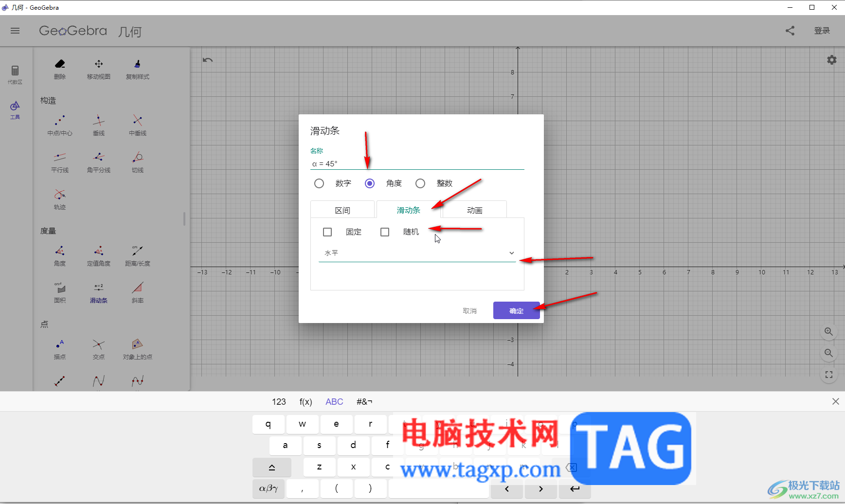Select the Point on Object (对象上的点) tool
Screen dimensions: 845x504
(138, 349)
